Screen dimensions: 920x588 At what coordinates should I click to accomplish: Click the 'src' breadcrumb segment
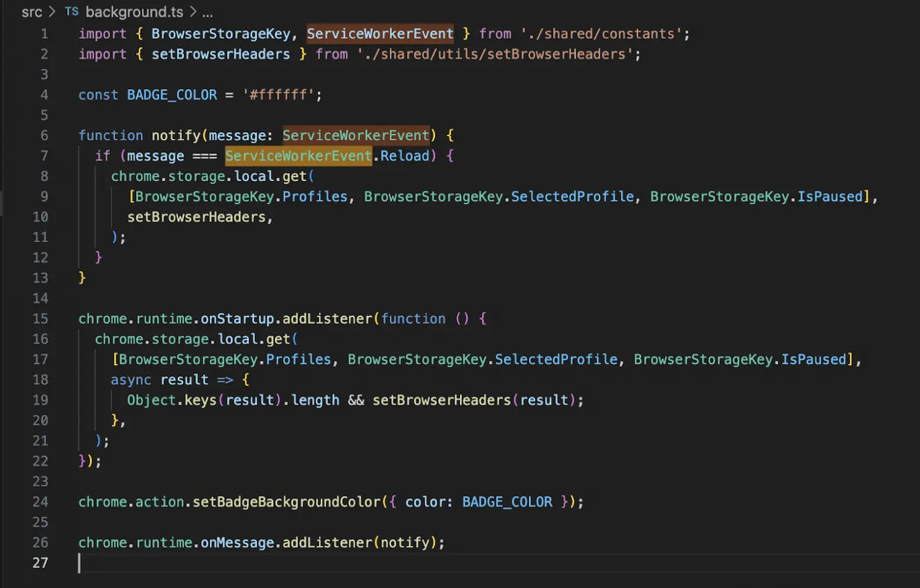[32, 12]
